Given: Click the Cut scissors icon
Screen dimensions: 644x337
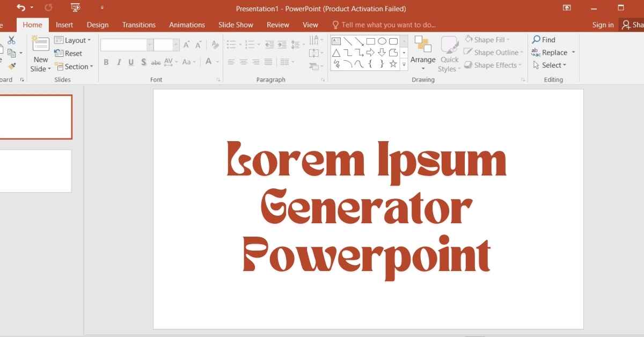Looking at the screenshot, I should click(x=11, y=40).
